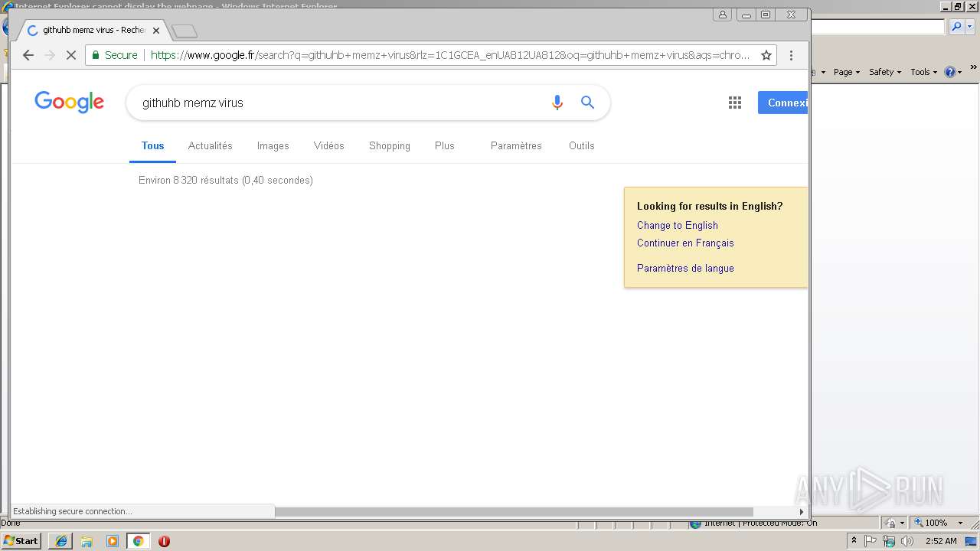The image size is (980, 551).
Task: Close the 'githuhb memz virus' tab
Action: click(x=156, y=31)
